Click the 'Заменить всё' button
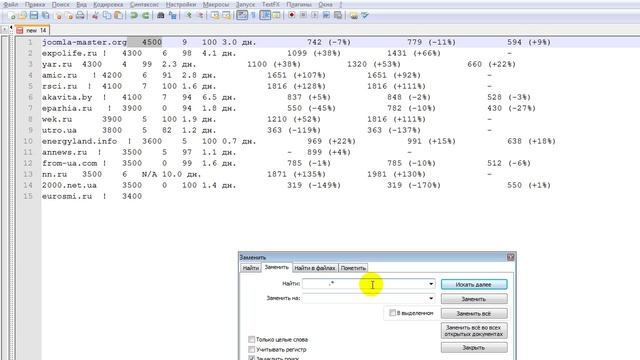Image resolution: width=640 pixels, height=360 pixels. coord(474,313)
